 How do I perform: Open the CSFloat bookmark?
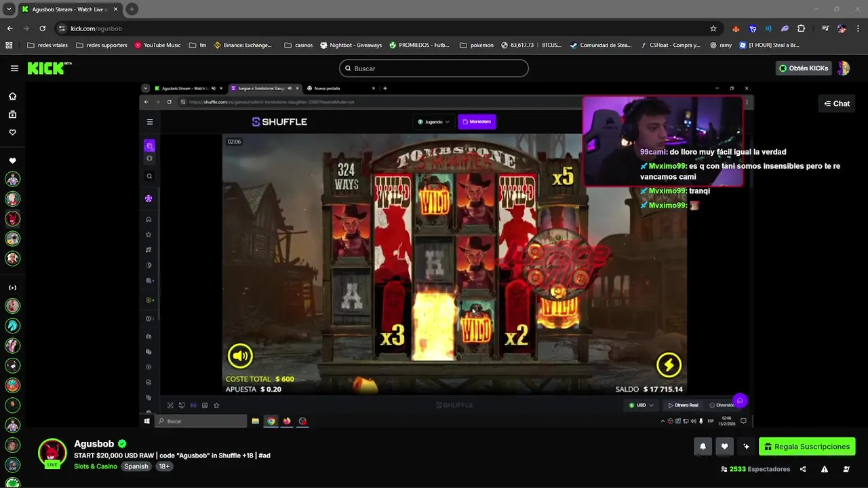(x=670, y=45)
